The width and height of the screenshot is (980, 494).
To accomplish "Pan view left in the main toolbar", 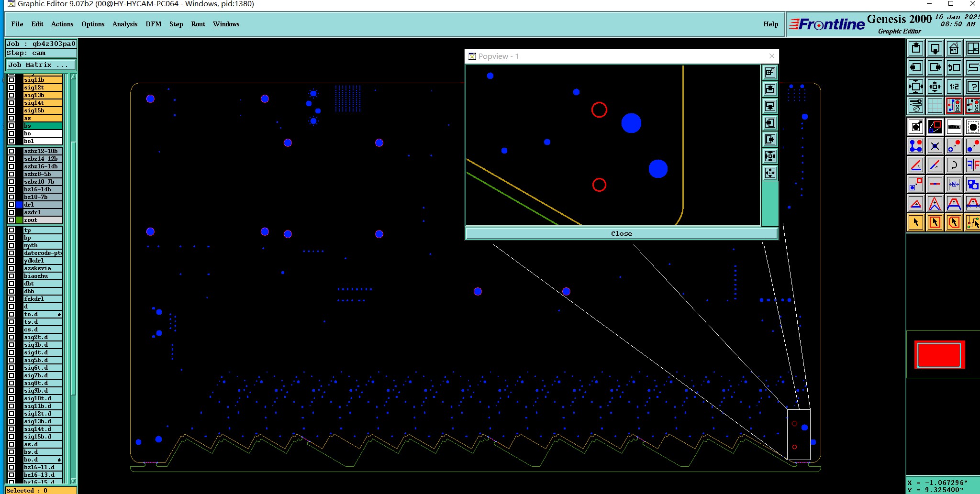I will 915,67.
